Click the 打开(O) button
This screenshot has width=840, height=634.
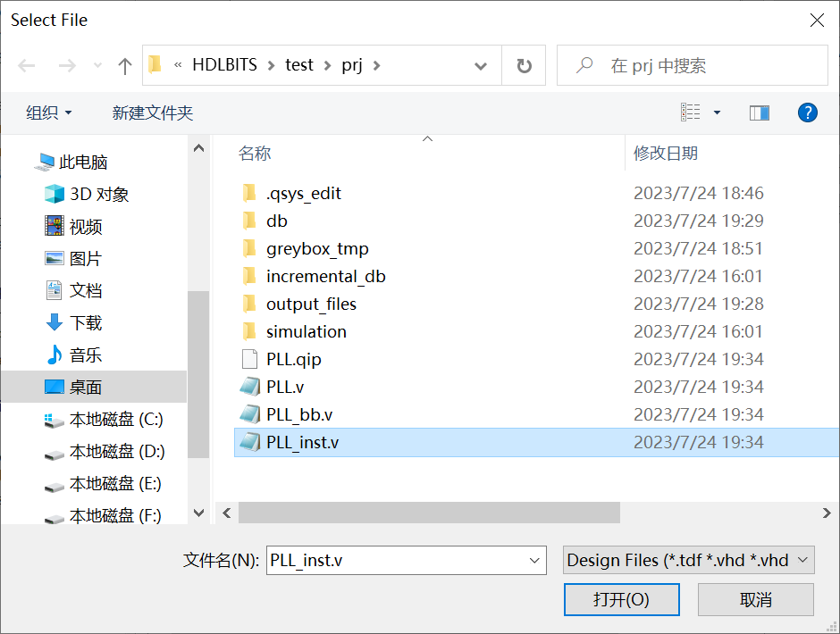(x=621, y=600)
